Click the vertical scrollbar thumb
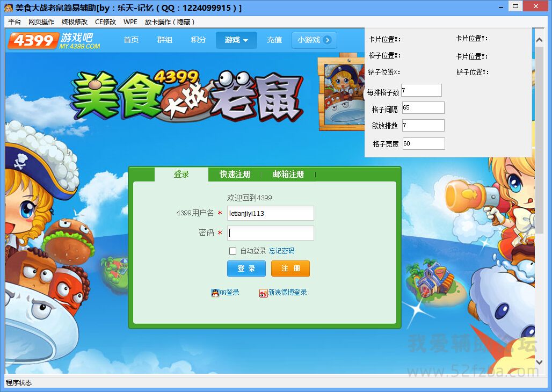The width and height of the screenshot is (552, 392). [539, 140]
